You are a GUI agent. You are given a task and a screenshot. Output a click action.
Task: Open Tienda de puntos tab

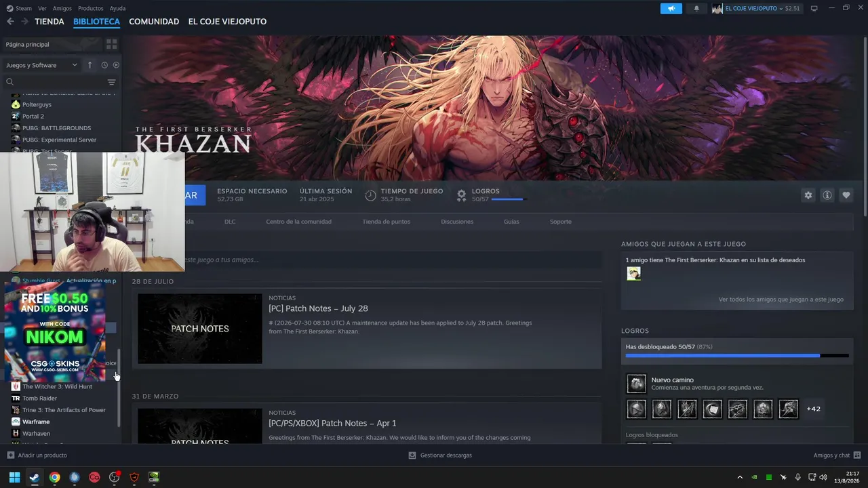[387, 222]
